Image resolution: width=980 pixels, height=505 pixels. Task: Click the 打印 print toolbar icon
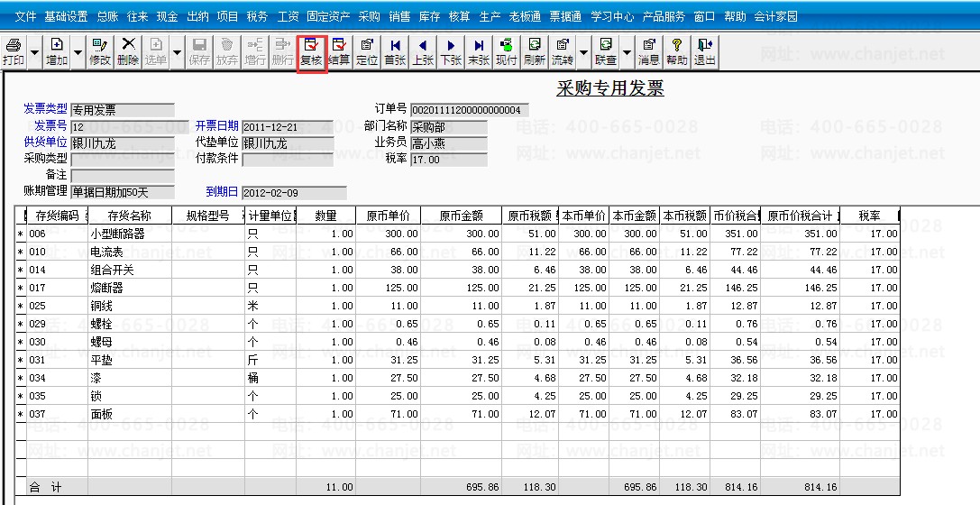point(14,52)
